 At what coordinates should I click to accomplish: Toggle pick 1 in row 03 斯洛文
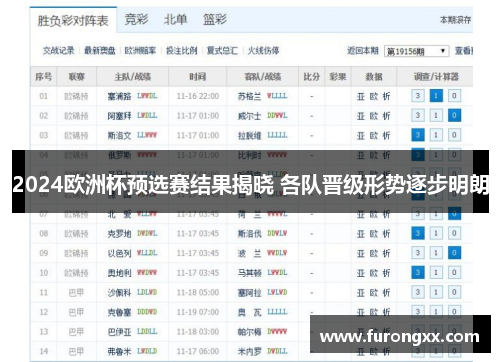(436, 135)
